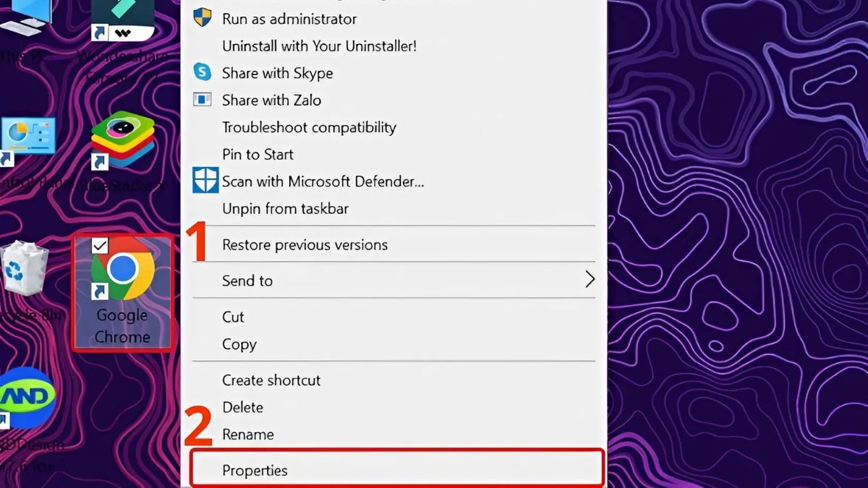Click the green AND logo desktop icon

click(27, 396)
